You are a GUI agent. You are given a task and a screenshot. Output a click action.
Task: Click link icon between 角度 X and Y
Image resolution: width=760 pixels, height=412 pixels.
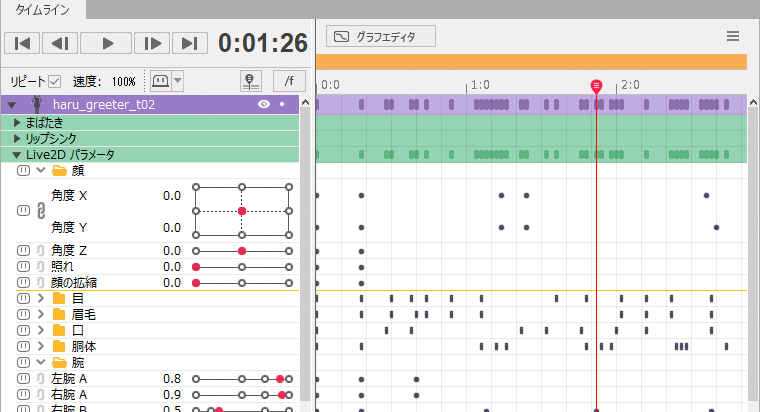click(41, 211)
